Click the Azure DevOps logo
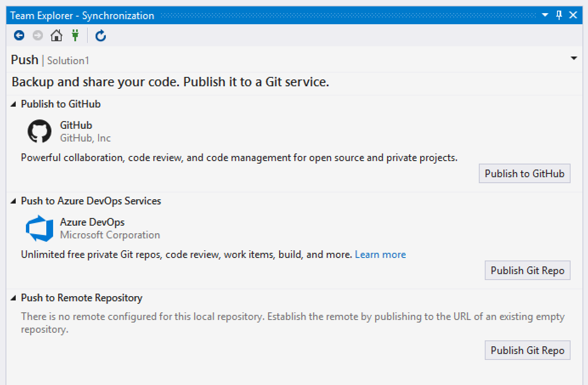588x385 pixels. (40, 228)
